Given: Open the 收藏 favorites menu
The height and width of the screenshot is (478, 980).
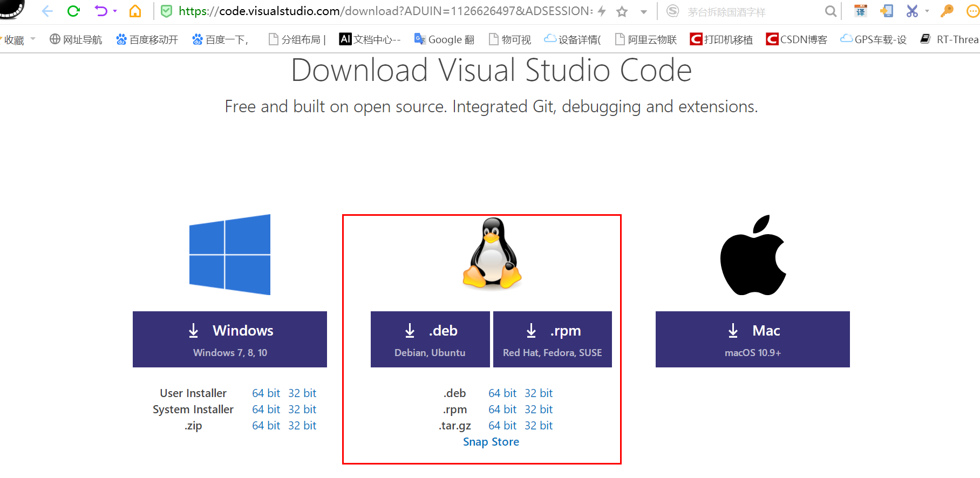Looking at the screenshot, I should [x=14, y=40].
